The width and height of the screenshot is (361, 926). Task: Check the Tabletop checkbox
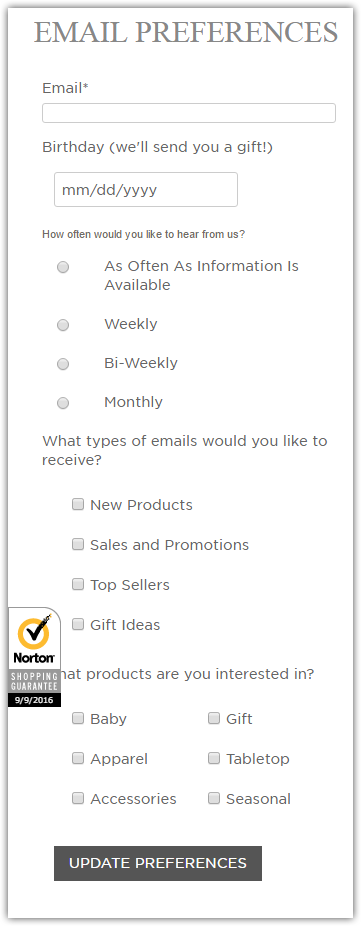coord(214,758)
